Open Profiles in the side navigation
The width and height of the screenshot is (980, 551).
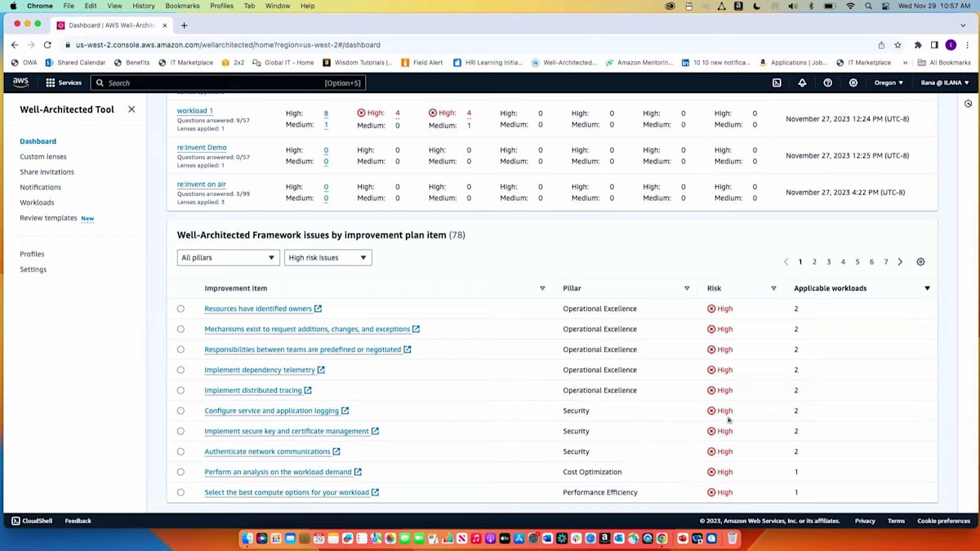point(32,254)
